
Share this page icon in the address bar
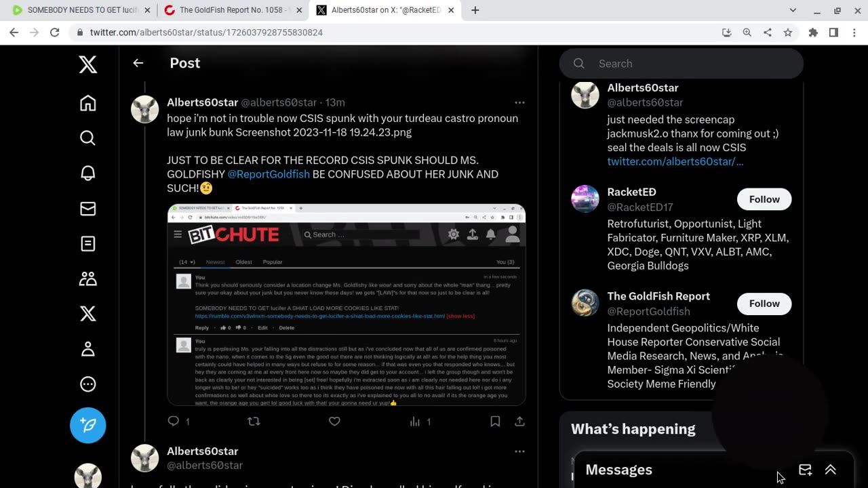pyautogui.click(x=768, y=33)
